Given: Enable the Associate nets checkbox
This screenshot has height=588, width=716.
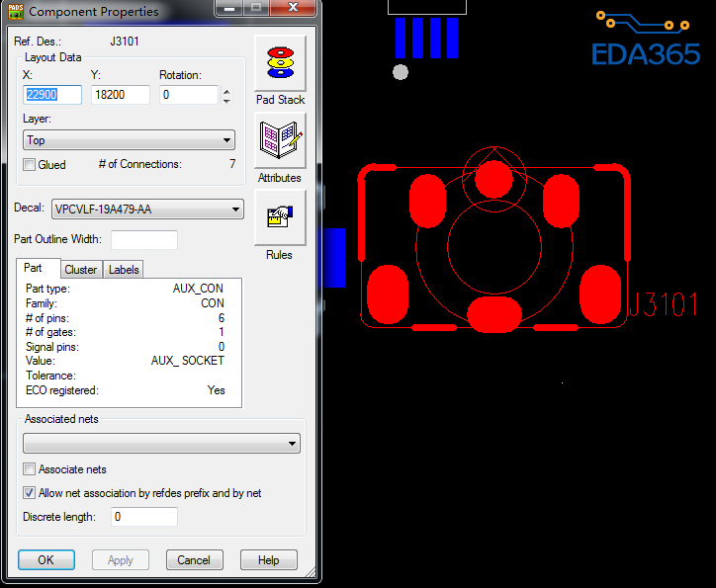Looking at the screenshot, I should coord(30,469).
